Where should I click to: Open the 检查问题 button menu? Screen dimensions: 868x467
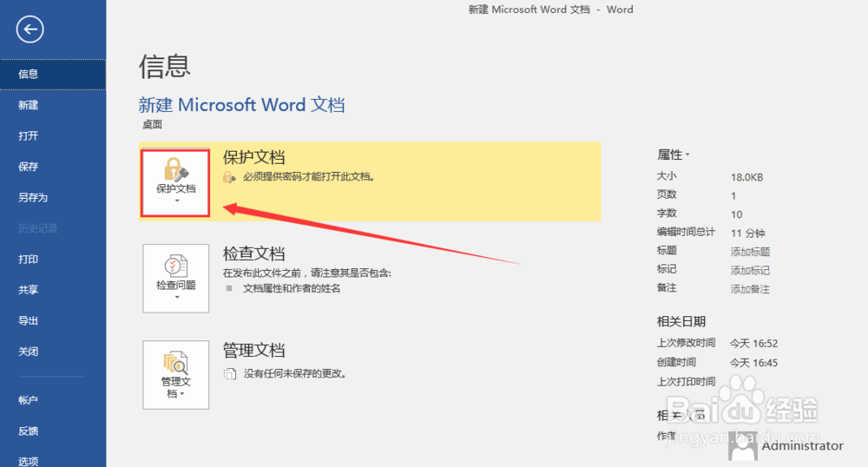click(x=176, y=279)
